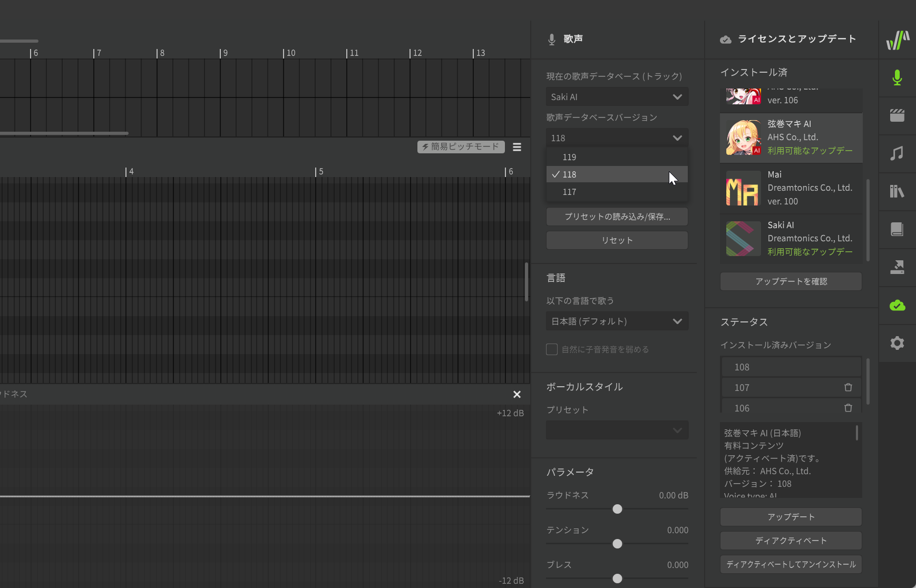The width and height of the screenshot is (916, 588).
Task: Click measure 12 on the arrangement ruler
Action: point(416,53)
